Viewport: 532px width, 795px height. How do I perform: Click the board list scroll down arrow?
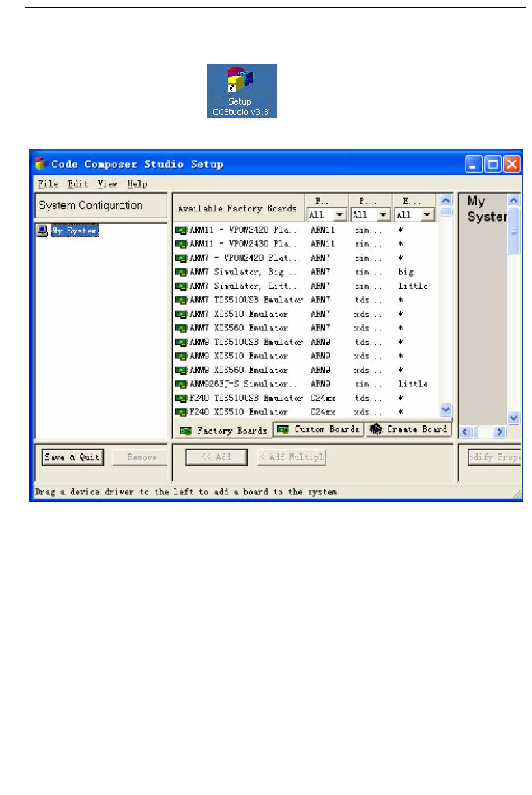446,410
